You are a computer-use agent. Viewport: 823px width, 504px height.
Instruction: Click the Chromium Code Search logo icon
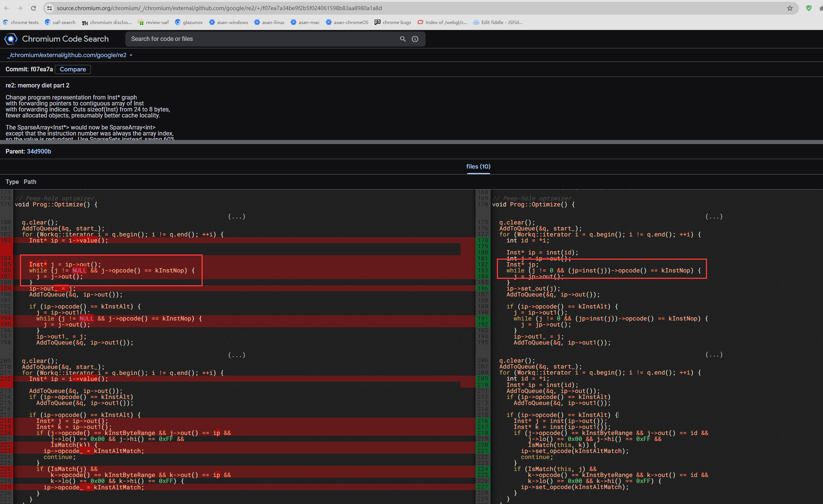[x=11, y=39]
